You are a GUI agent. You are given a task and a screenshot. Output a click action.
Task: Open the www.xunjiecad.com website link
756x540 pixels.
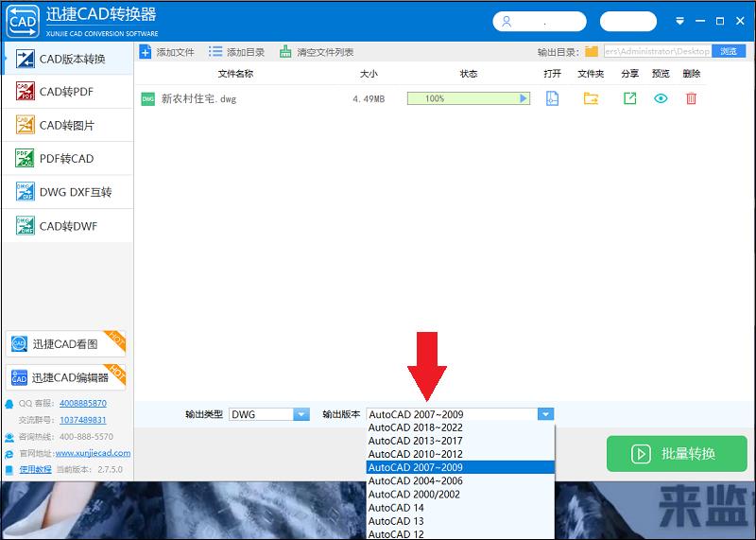93,453
